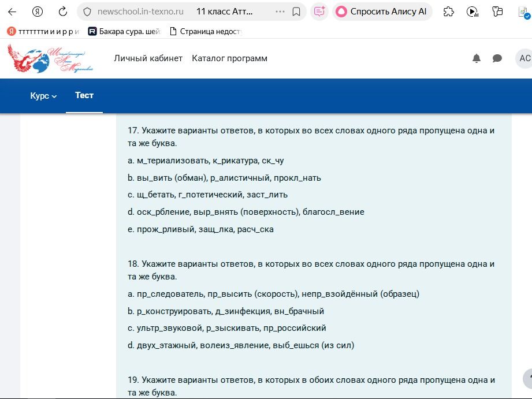The height and width of the screenshot is (399, 532).
Task: Click the site protection shield icon
Action: click(87, 12)
